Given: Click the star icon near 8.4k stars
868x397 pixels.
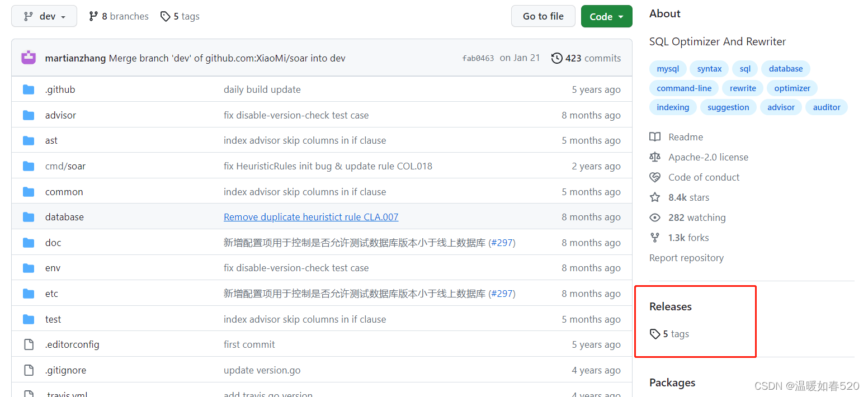Looking at the screenshot, I should coord(655,197).
